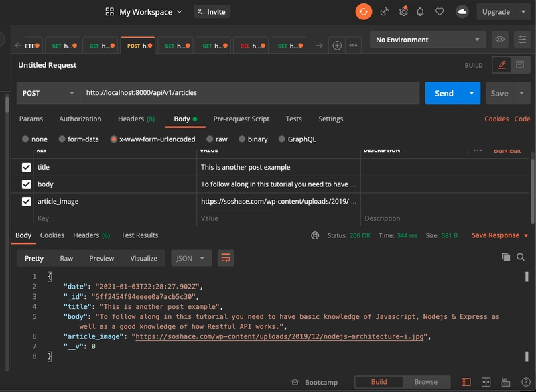Viewport: 536px width, 392px height.
Task: Select the form-data body type
Action: point(62,139)
